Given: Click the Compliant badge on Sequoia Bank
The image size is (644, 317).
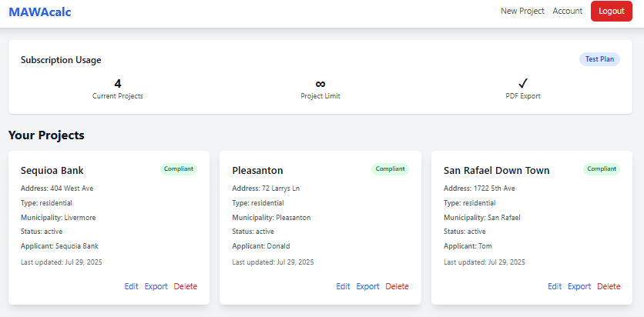Looking at the screenshot, I should pyautogui.click(x=179, y=169).
